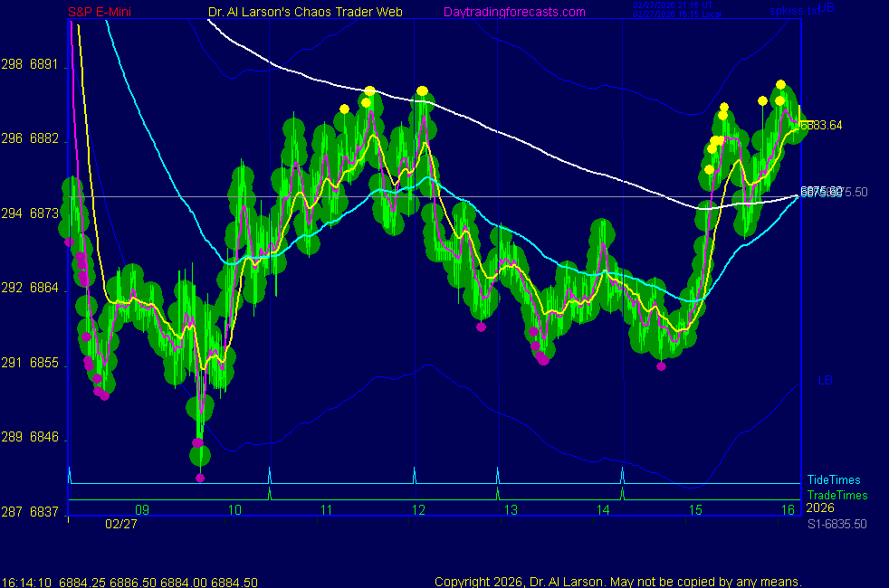The width and height of the screenshot is (889, 588).
Task: Click the LB lower band label
Action: 825,380
